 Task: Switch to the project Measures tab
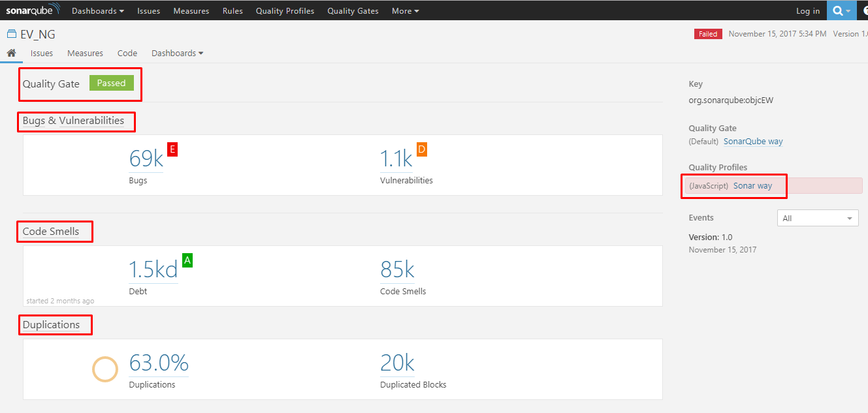click(85, 53)
